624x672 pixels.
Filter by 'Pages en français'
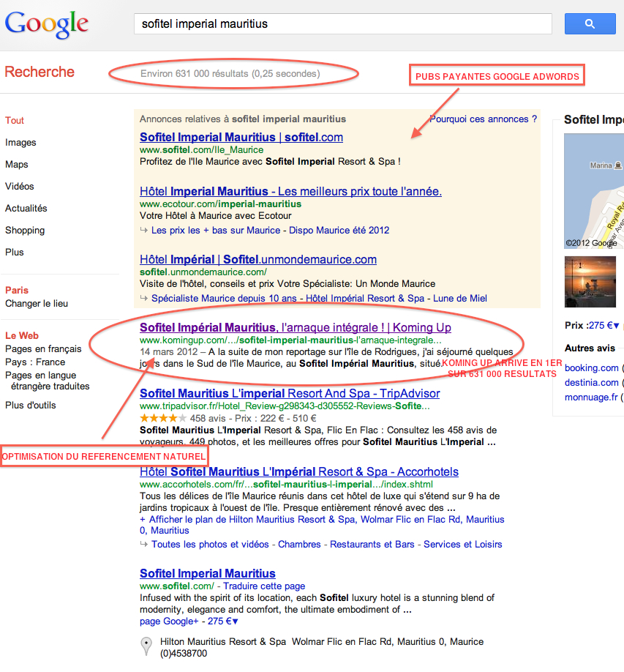pyautogui.click(x=43, y=349)
